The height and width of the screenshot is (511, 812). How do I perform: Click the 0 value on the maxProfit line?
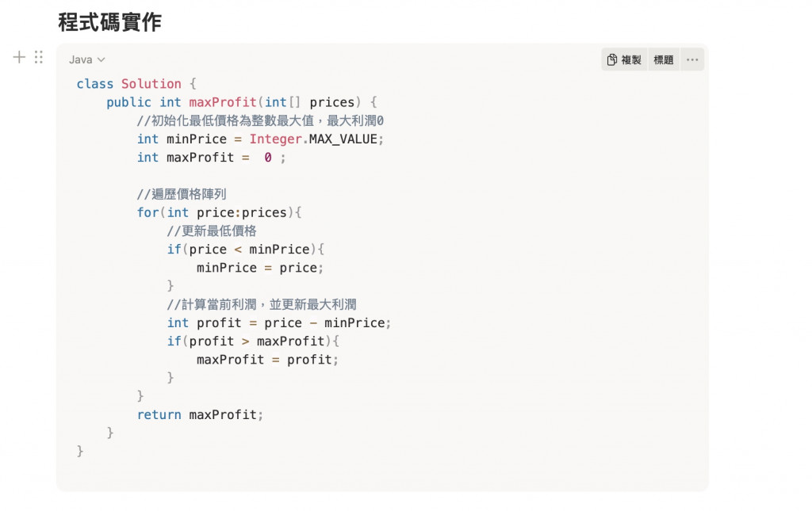(x=268, y=157)
